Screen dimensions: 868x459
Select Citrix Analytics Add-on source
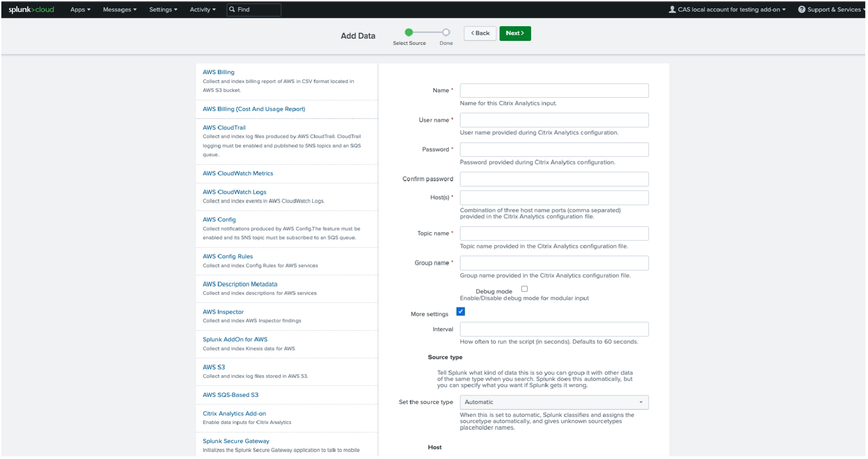pyautogui.click(x=234, y=413)
